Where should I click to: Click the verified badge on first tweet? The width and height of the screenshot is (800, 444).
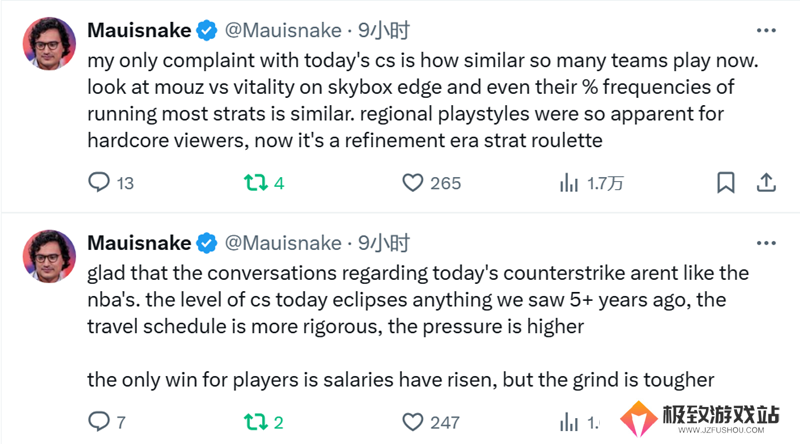(207, 31)
